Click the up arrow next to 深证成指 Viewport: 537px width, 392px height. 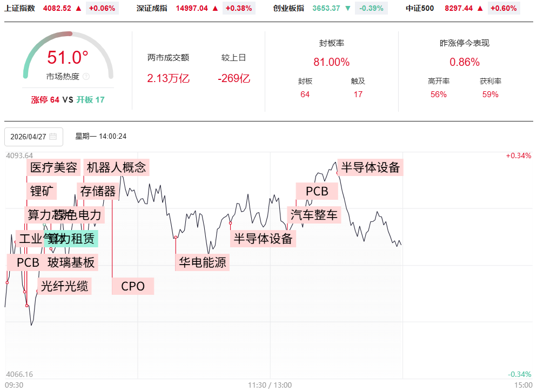(x=215, y=8)
